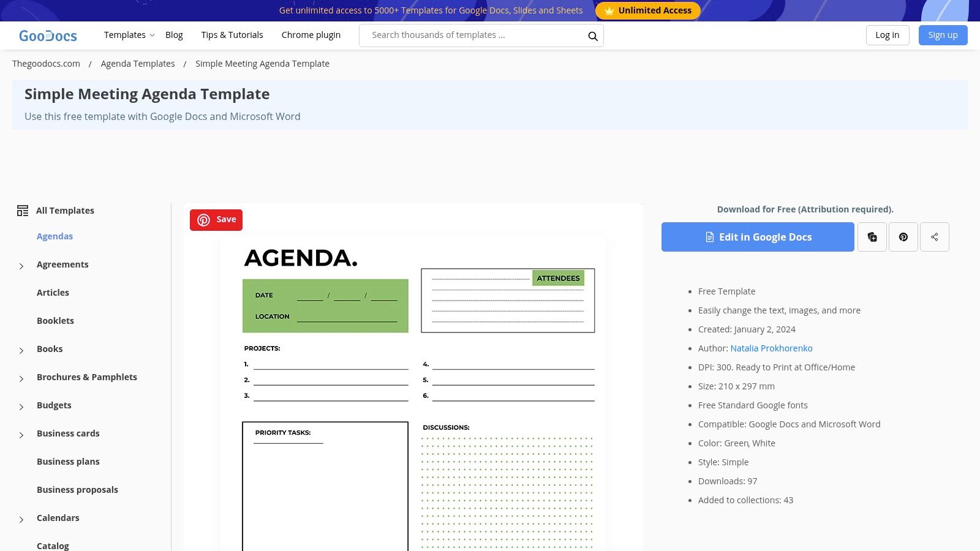
Task: Expand the Brochures & Pamphlets category
Action: pos(21,378)
